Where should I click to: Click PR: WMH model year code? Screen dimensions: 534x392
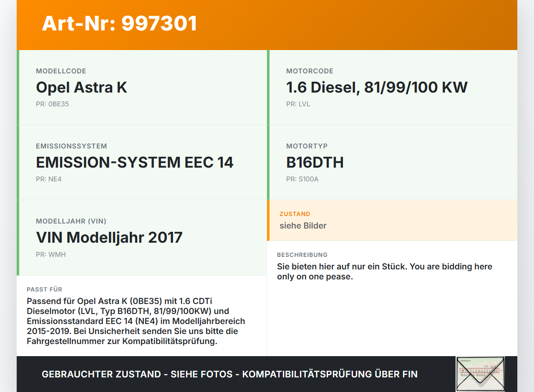[x=50, y=254]
